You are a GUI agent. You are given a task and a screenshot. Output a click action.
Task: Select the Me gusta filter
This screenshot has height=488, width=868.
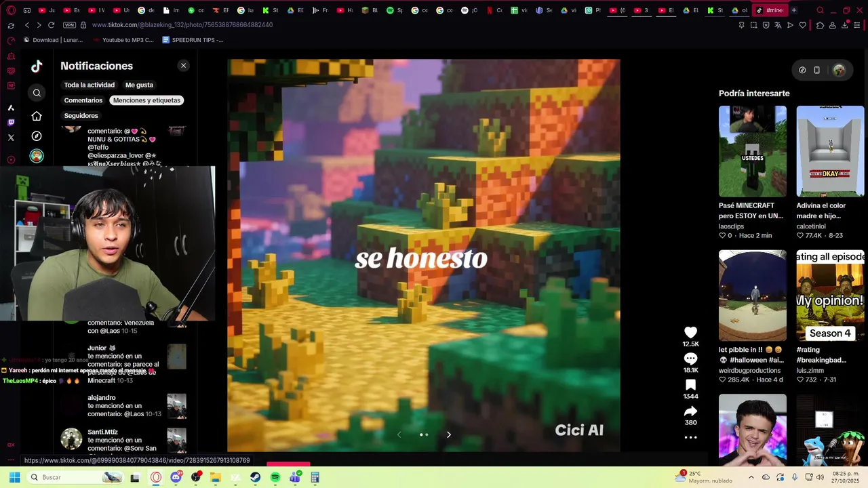click(139, 85)
